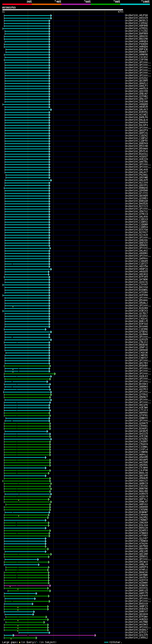This screenshot has width=152, height=644.
Task: Select the UniRef100_B3S7G8 label
Action: 136,230
